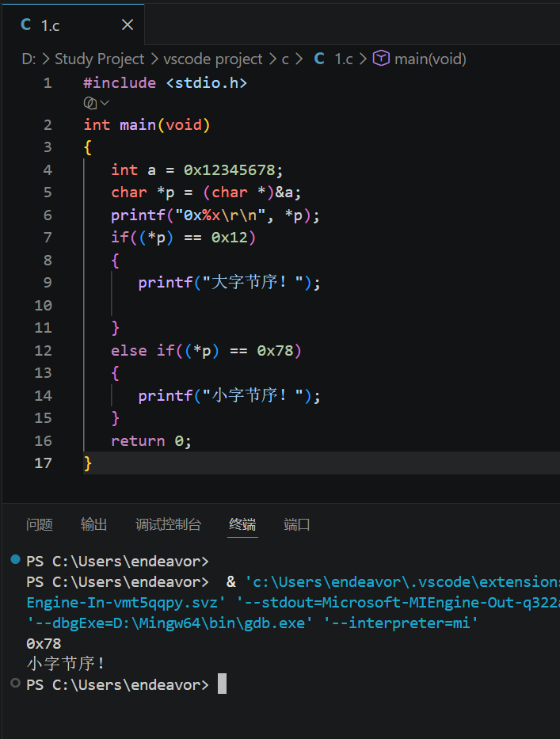
Task: Click on #include <stdio.h> code line
Action: click(x=165, y=83)
